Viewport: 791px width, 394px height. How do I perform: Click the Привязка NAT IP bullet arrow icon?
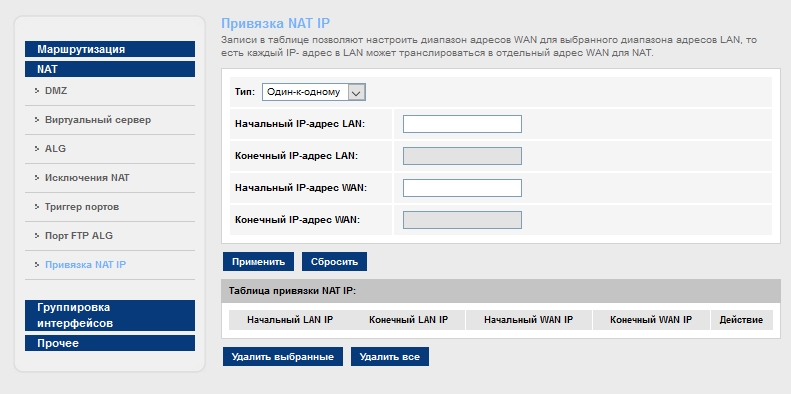[37, 265]
